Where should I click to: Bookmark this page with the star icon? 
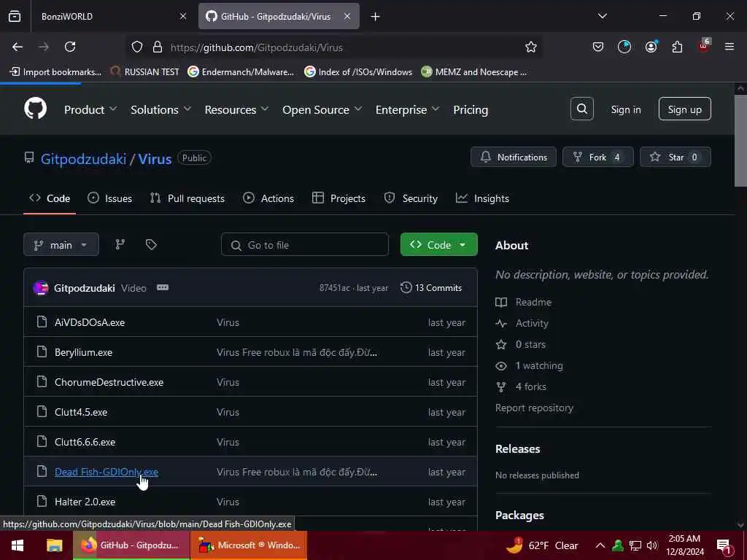click(x=531, y=47)
